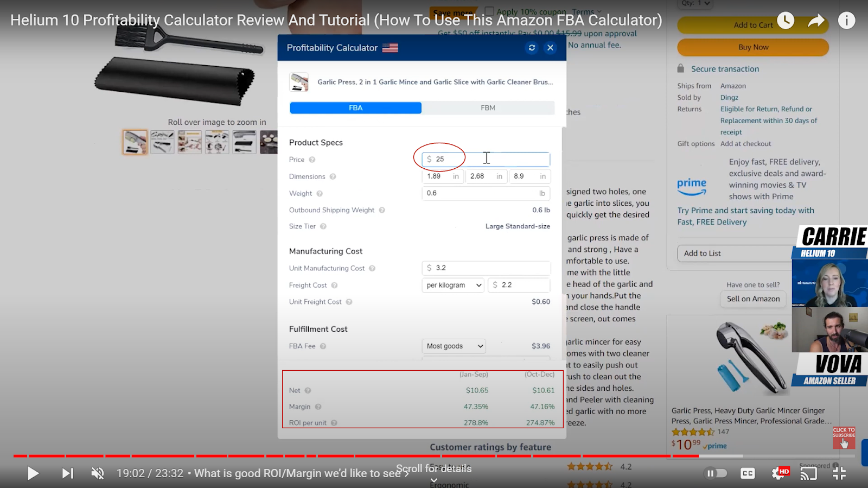868x488 pixels.
Task: Click the freight cost input showing 2.2
Action: click(519, 285)
